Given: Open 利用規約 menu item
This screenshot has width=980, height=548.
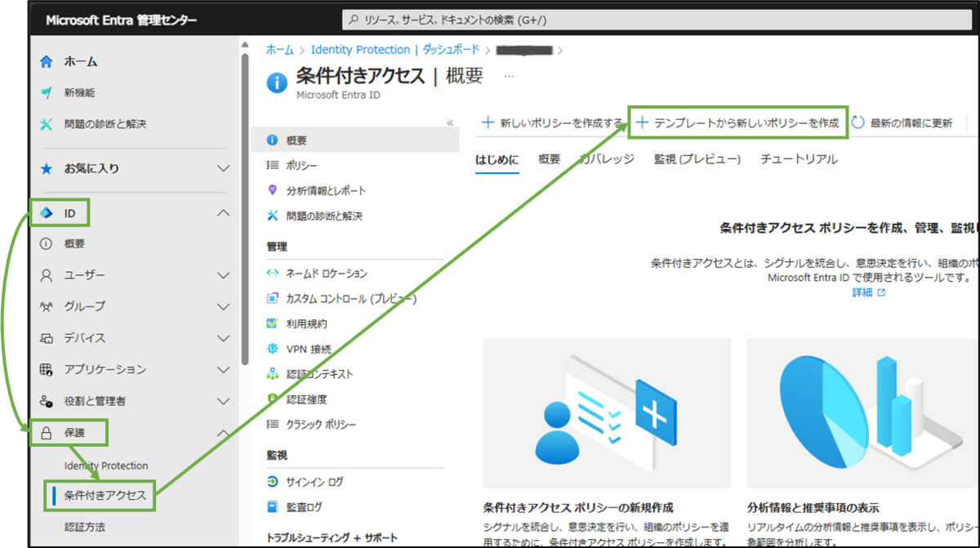Looking at the screenshot, I should (306, 323).
